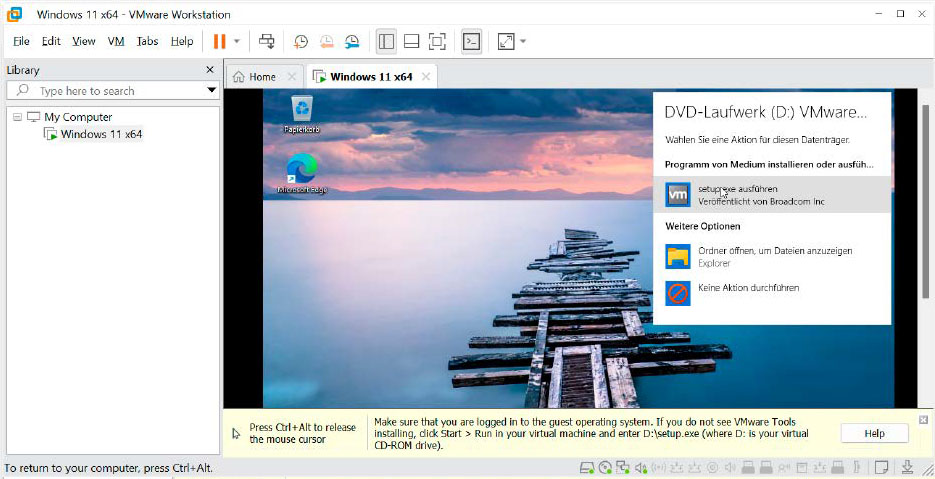Click the hard disk status bar icon

[x=587, y=468]
